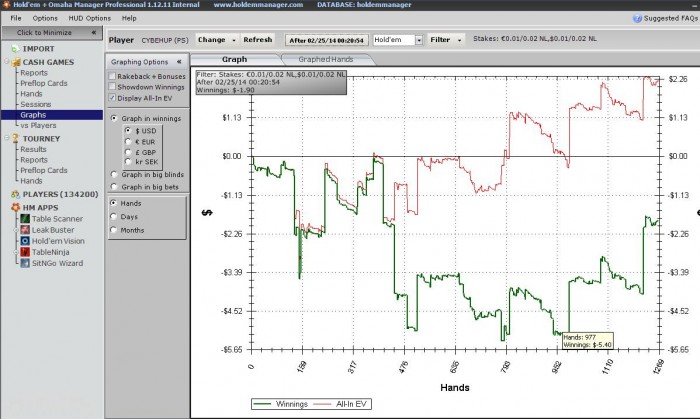Switch to the Graph tab
Viewport: 700px width, 419px height.
234,59
